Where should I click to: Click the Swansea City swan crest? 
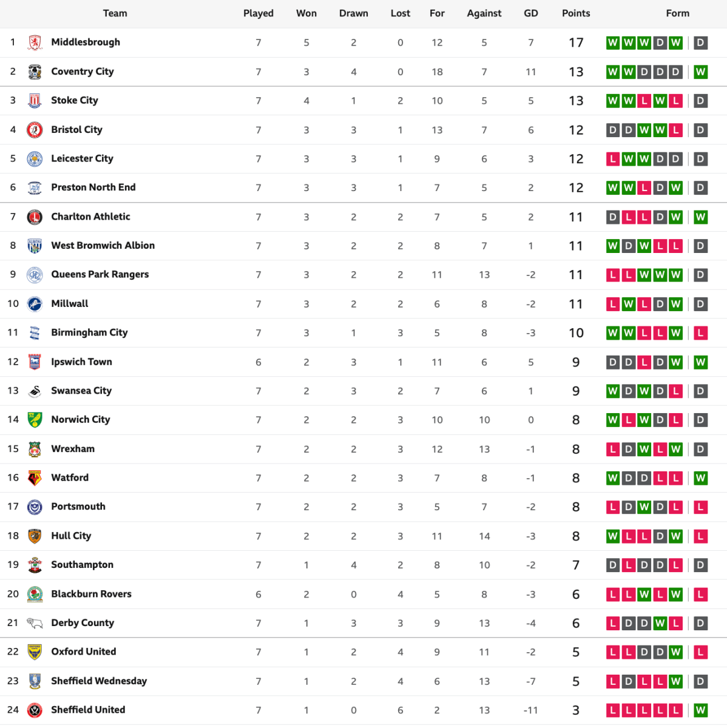tap(35, 391)
